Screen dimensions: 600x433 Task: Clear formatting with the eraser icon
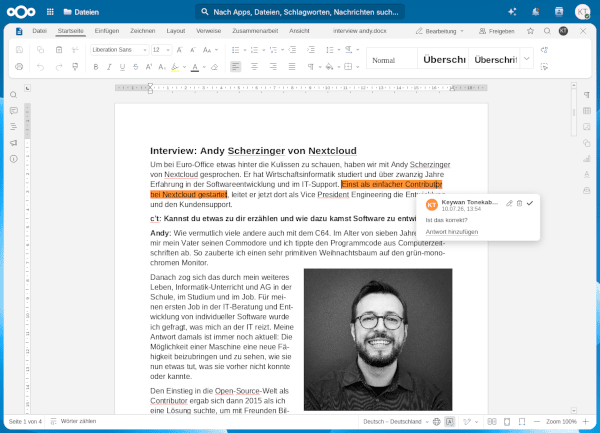tap(215, 67)
